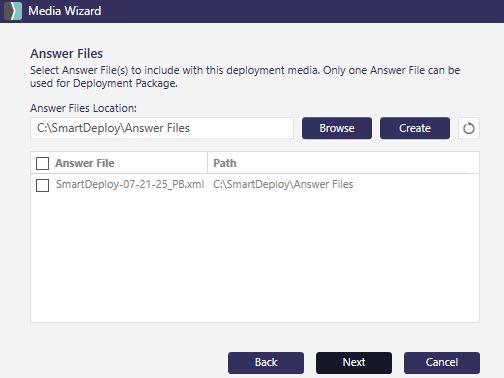Click the C:\SmartDeploy\Answer Files path cell
This screenshot has width=504, height=378.
pos(283,184)
